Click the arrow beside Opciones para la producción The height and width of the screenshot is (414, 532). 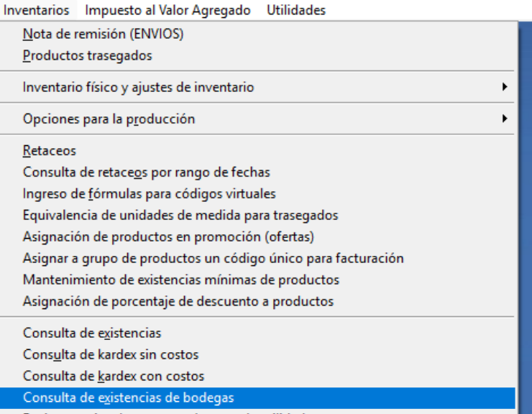point(505,119)
